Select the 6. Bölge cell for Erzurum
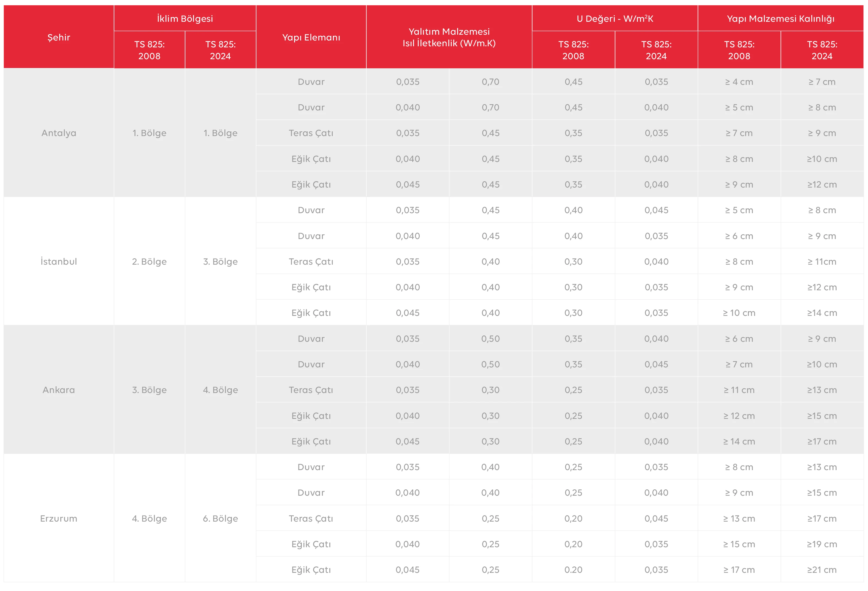868x591 pixels. tap(220, 519)
